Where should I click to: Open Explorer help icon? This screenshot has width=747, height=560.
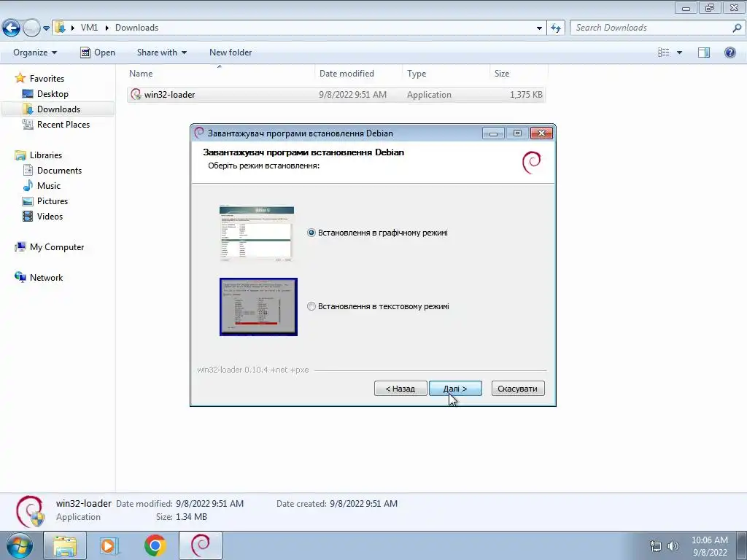tap(729, 52)
